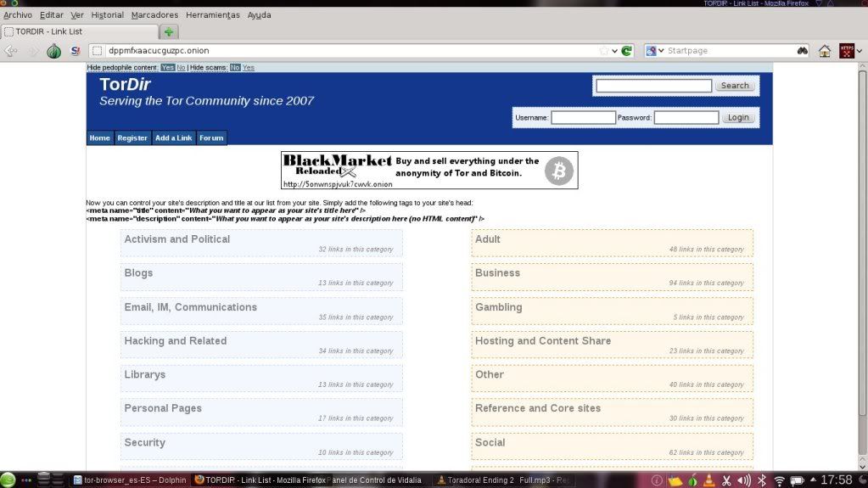Open the URL bar history dropdown arrow
The height and width of the screenshot is (488, 868).
point(615,51)
